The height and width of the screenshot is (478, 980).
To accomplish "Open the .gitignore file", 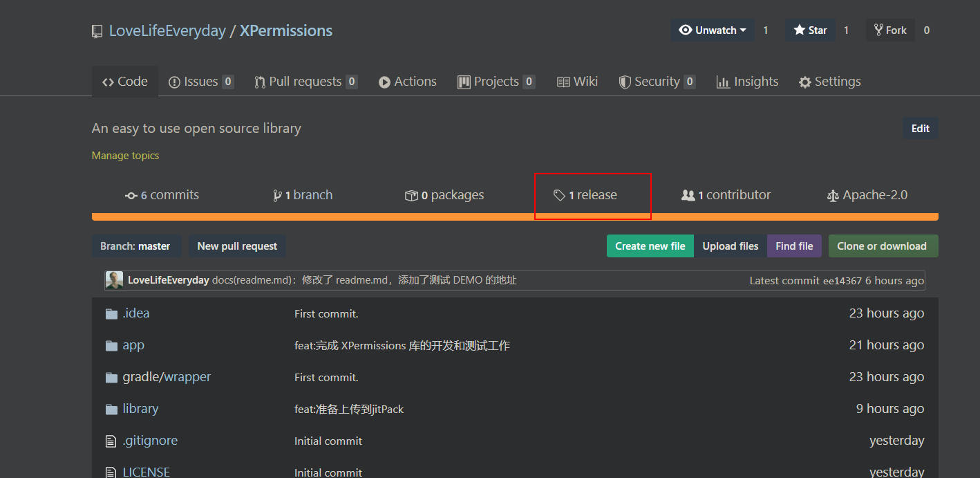I will click(x=150, y=441).
